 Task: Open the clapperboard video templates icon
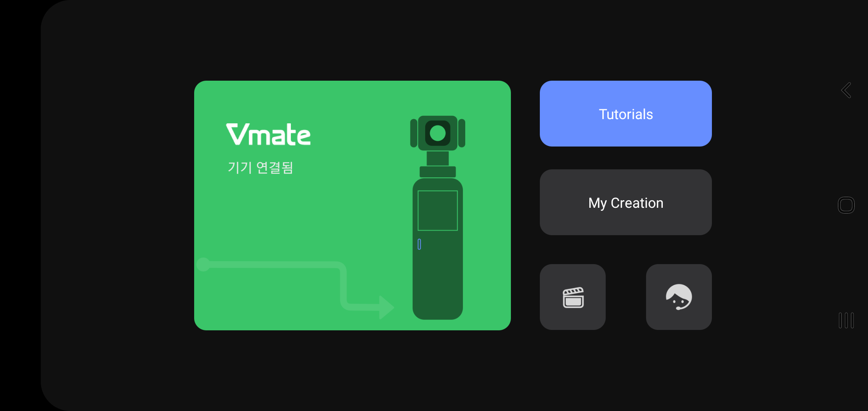573,297
